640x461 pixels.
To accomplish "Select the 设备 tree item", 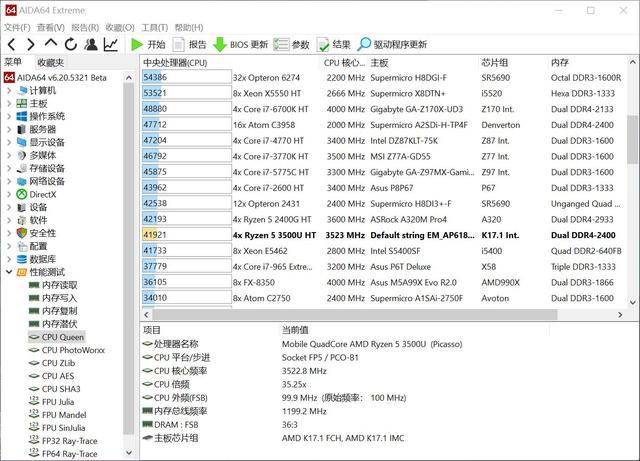I will coord(32,207).
